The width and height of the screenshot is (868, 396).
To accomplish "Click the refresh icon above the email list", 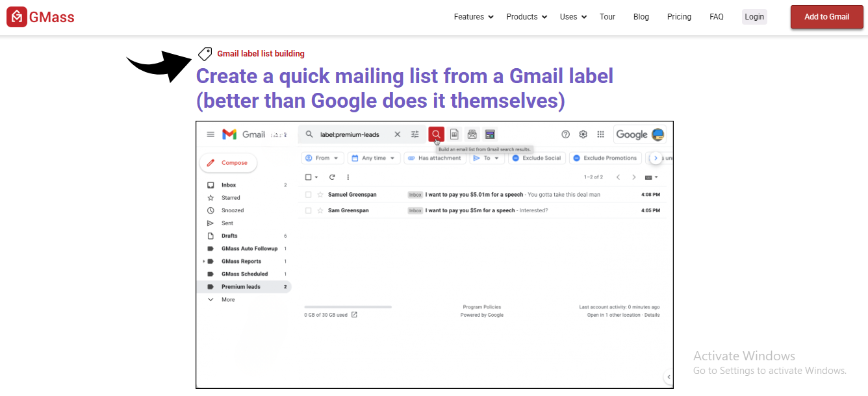I will pos(332,177).
